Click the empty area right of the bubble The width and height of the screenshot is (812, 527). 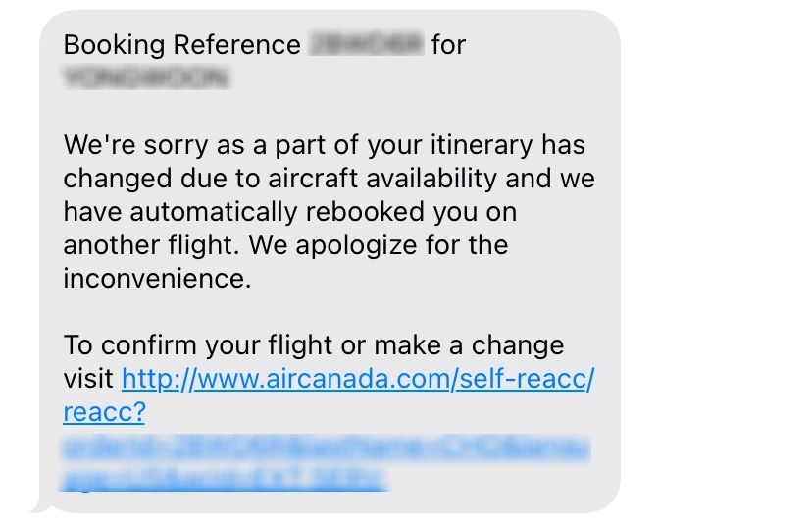715,259
